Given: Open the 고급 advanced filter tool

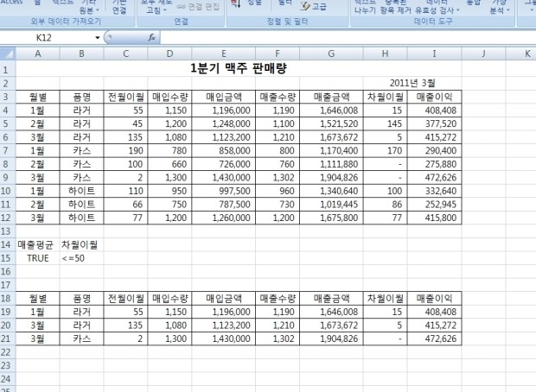Looking at the screenshot, I should [x=314, y=7].
